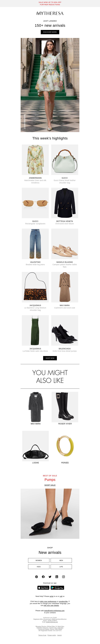Click the Discover More button

click(x=50, y=32)
